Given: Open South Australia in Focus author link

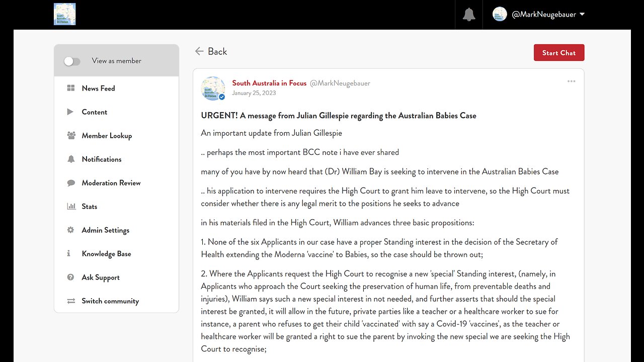Looking at the screenshot, I should tap(269, 83).
